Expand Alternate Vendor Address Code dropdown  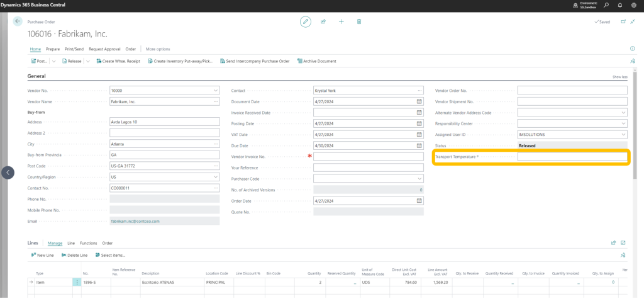(623, 113)
